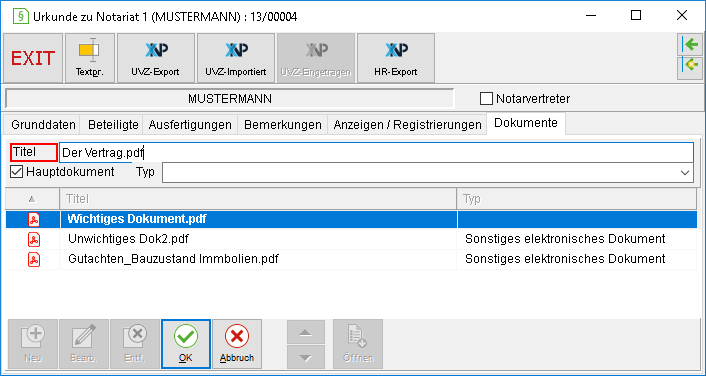Click the greyed UVZ-Eingetragen button
This screenshot has width=706, height=377.
point(316,58)
